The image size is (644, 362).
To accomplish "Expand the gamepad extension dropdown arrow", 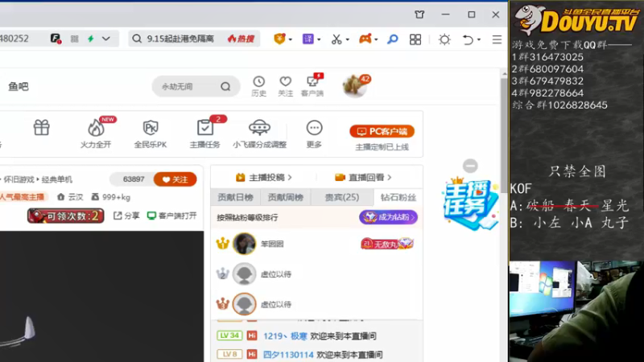I will (x=376, y=39).
